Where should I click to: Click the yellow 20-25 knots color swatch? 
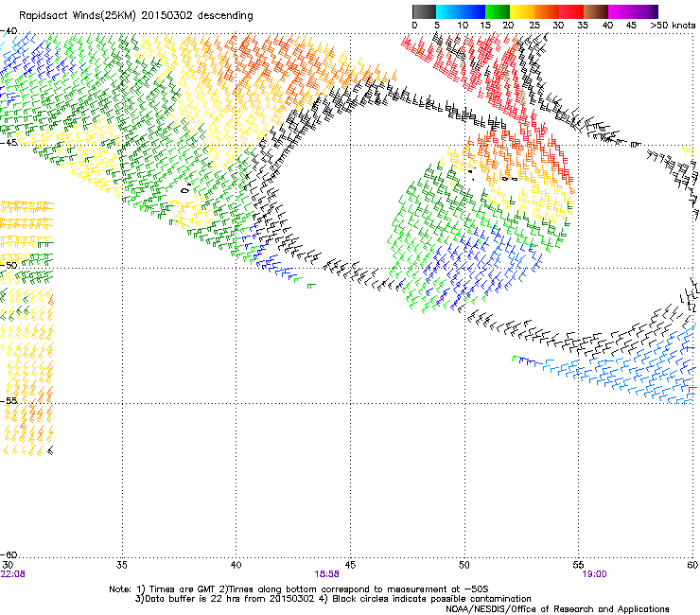click(x=522, y=11)
